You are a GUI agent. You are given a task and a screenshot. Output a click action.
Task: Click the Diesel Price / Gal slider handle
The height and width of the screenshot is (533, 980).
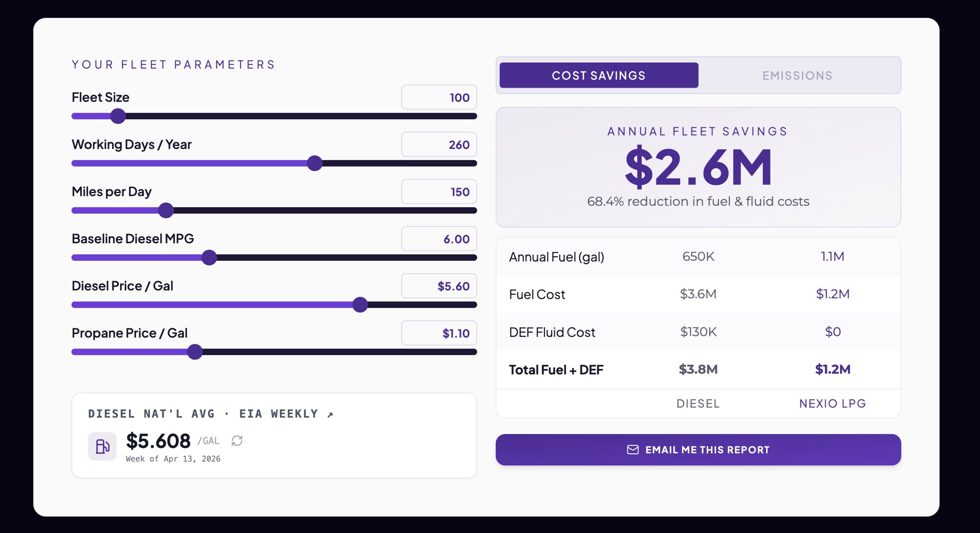(x=360, y=305)
